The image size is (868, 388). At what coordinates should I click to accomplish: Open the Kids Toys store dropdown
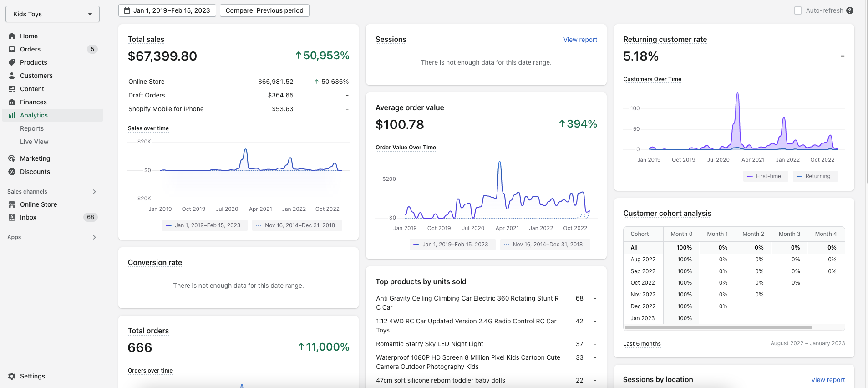click(53, 14)
